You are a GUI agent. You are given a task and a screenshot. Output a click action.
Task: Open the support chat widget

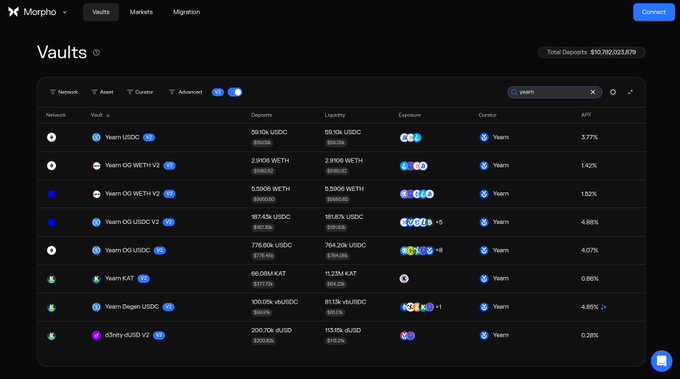661,361
